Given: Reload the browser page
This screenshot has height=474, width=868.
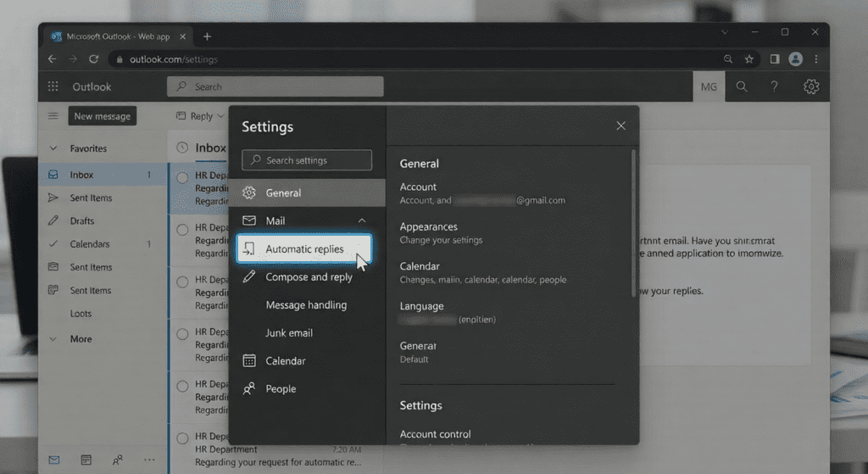Looking at the screenshot, I should (x=93, y=59).
